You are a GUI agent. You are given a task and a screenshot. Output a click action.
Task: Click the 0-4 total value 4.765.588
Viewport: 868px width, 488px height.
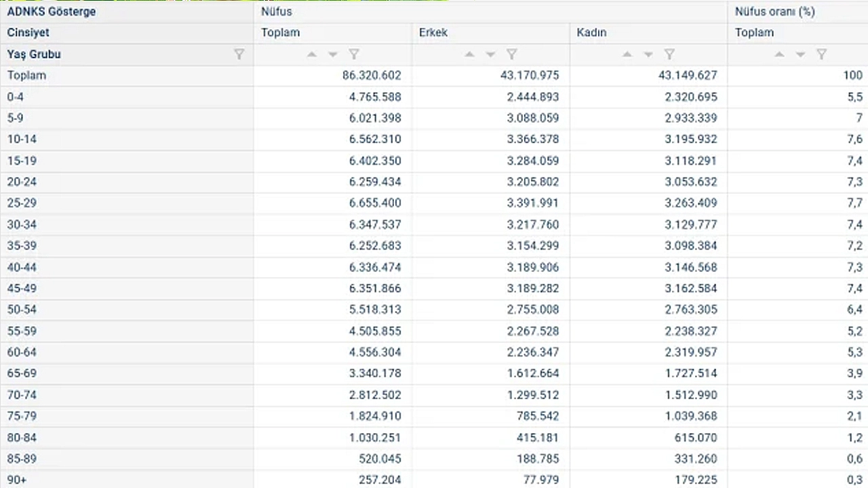pyautogui.click(x=375, y=97)
